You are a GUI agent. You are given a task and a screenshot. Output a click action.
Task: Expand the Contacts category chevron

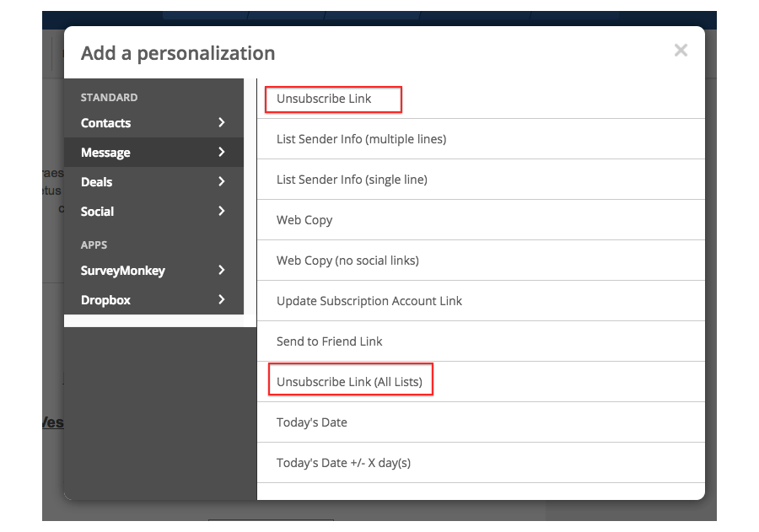point(222,123)
